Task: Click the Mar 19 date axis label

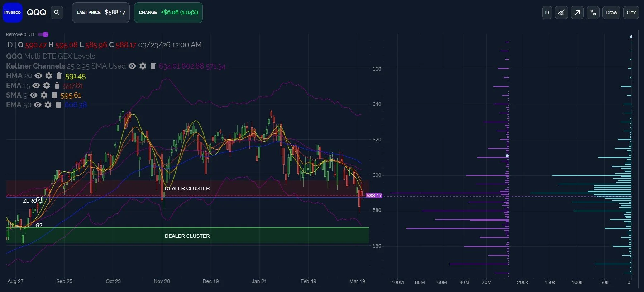Action: [357, 281]
